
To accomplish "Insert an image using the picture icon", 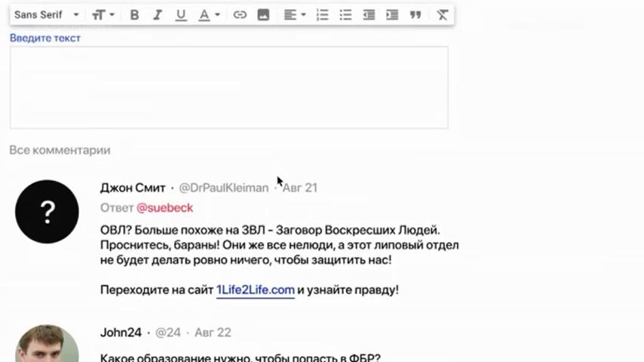I will click(263, 15).
